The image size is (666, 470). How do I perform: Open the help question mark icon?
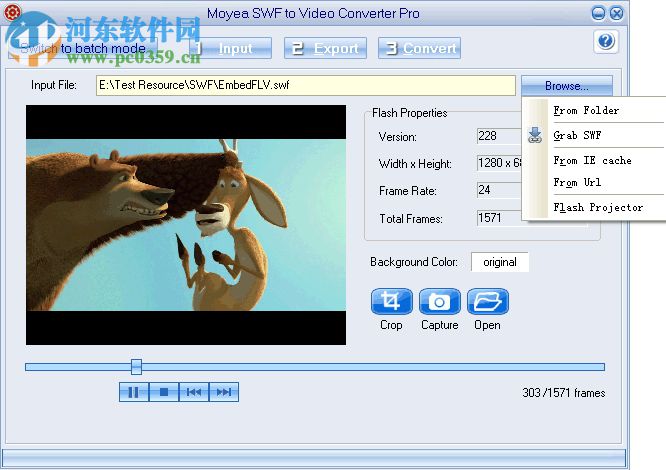tap(606, 42)
